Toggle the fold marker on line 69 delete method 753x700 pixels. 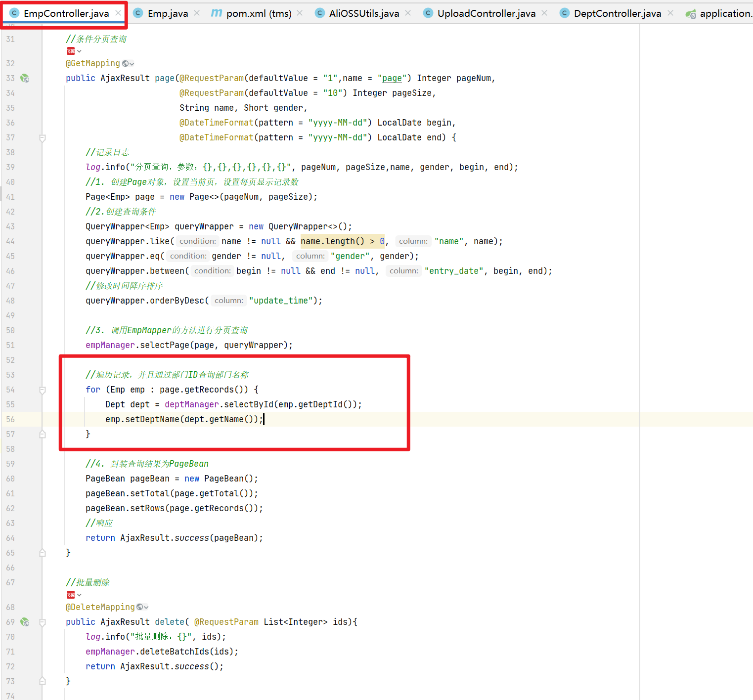43,622
